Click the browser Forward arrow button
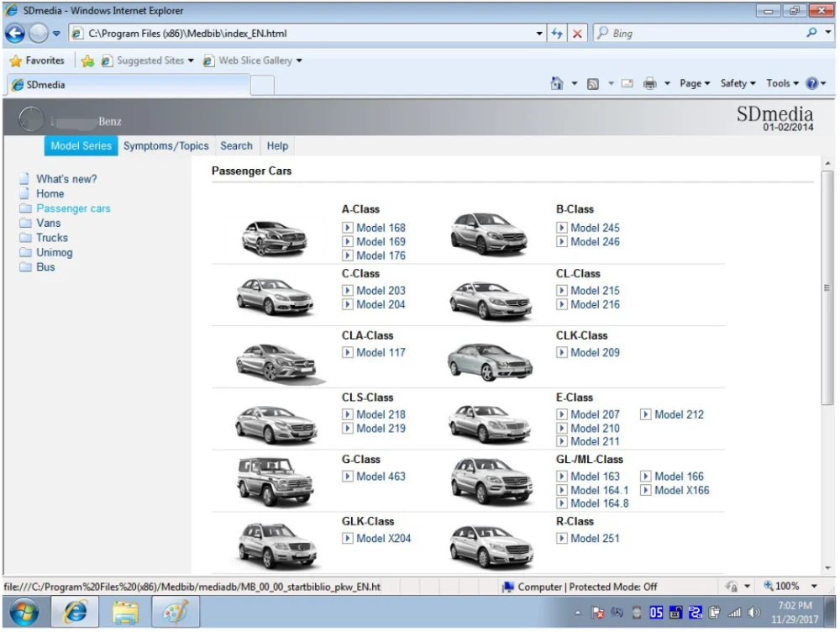 (x=38, y=34)
